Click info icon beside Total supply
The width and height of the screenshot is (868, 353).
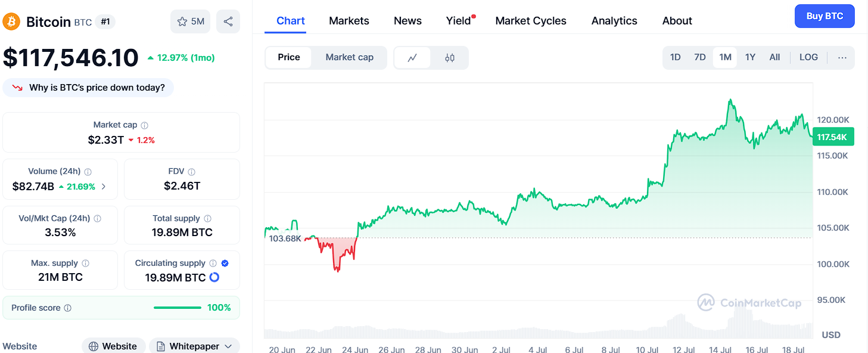click(207, 219)
